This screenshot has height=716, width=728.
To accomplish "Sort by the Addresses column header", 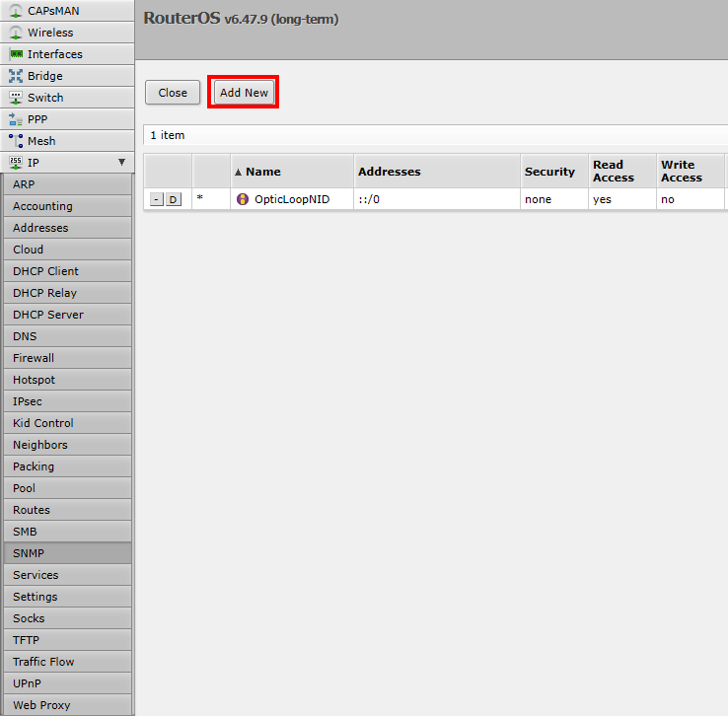I will click(x=389, y=172).
